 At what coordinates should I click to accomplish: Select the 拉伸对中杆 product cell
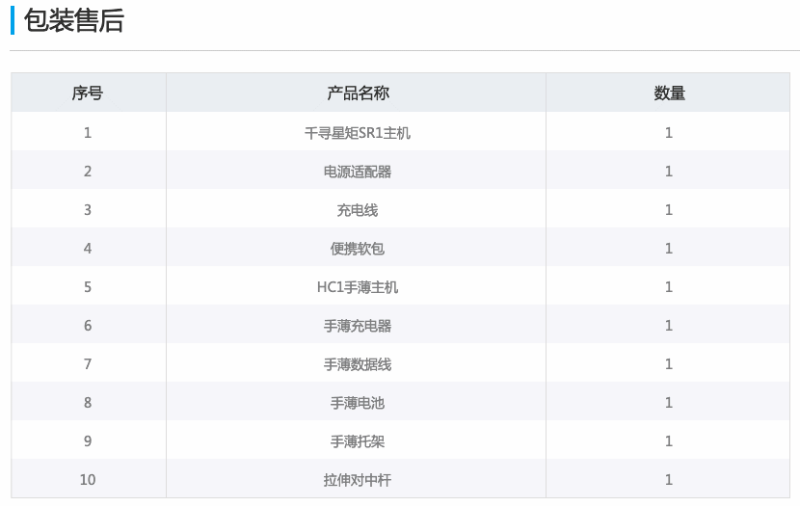pyautogui.click(x=357, y=480)
